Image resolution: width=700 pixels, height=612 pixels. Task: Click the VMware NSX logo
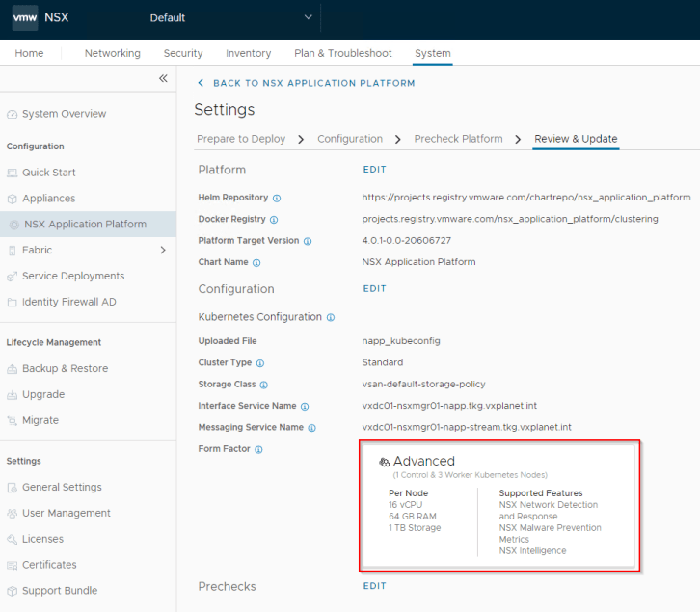[25, 18]
